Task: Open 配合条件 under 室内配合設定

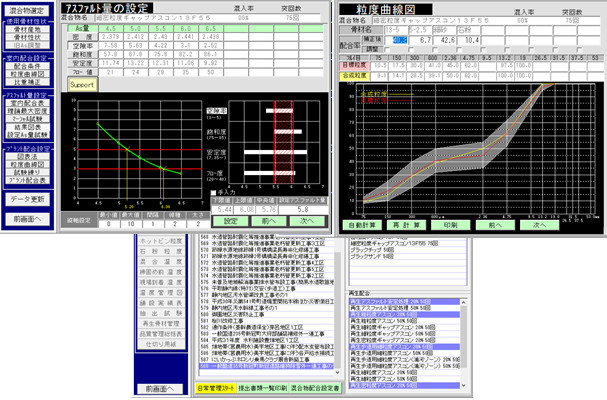Action: 27,66
